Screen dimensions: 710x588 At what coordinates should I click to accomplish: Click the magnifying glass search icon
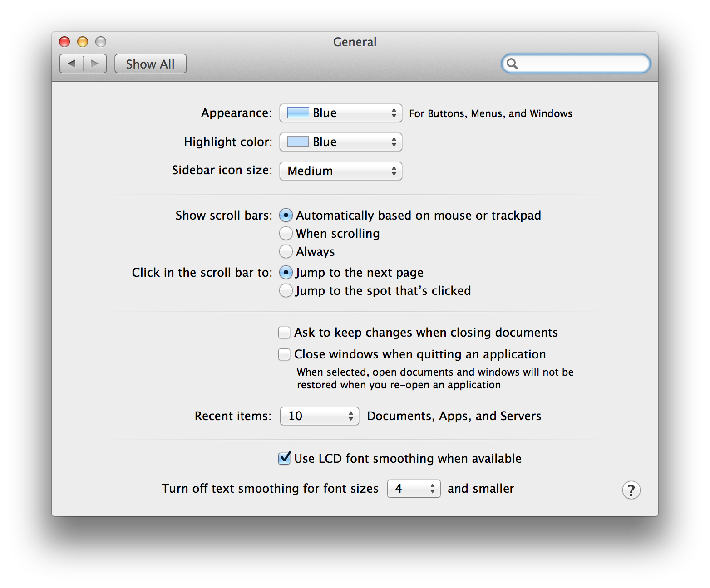pyautogui.click(x=512, y=64)
